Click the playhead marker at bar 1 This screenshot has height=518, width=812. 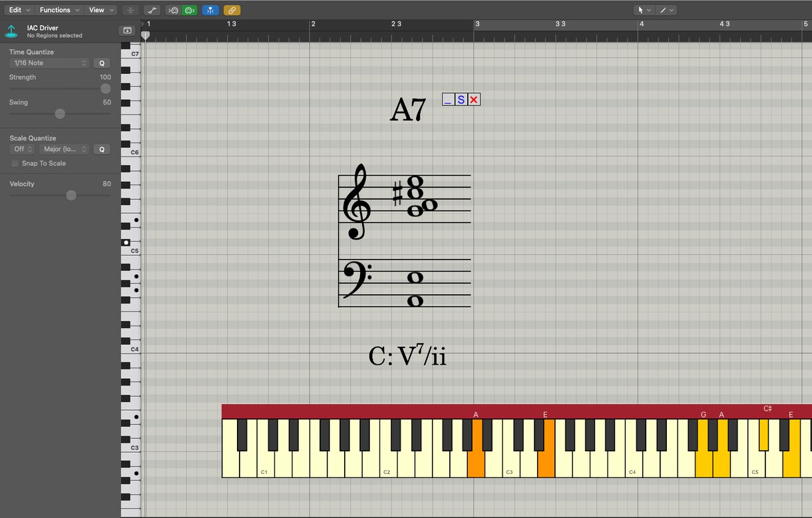tap(146, 35)
